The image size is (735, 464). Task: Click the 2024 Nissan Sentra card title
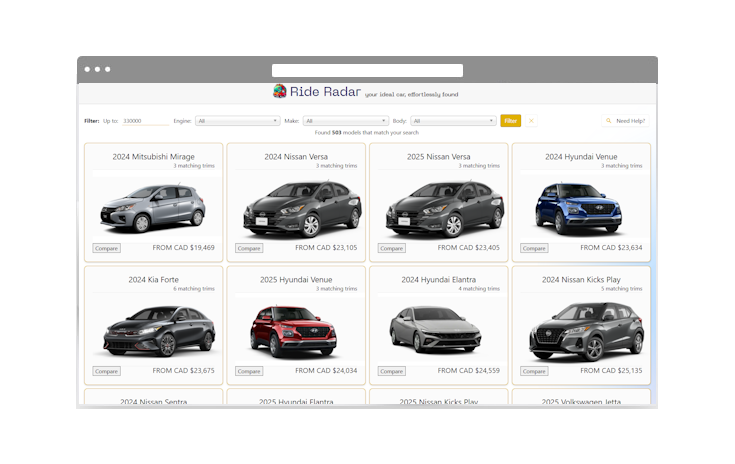pos(153,401)
